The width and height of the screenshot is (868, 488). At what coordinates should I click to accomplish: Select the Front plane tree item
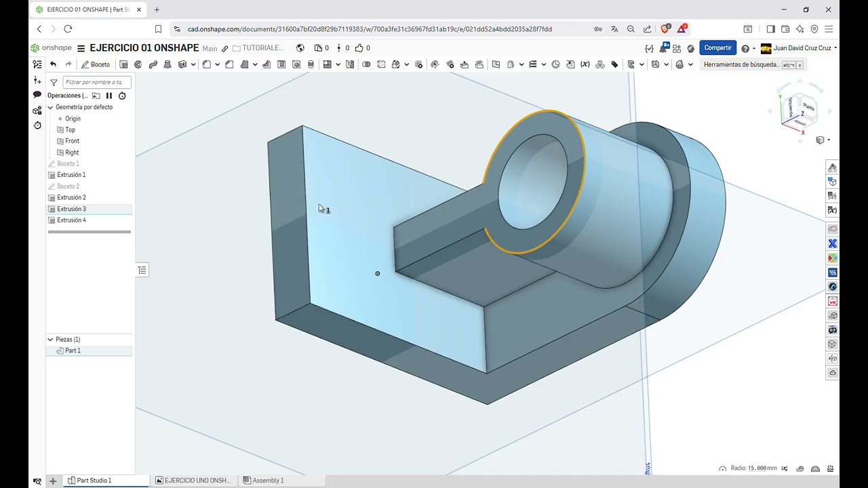pyautogui.click(x=72, y=141)
